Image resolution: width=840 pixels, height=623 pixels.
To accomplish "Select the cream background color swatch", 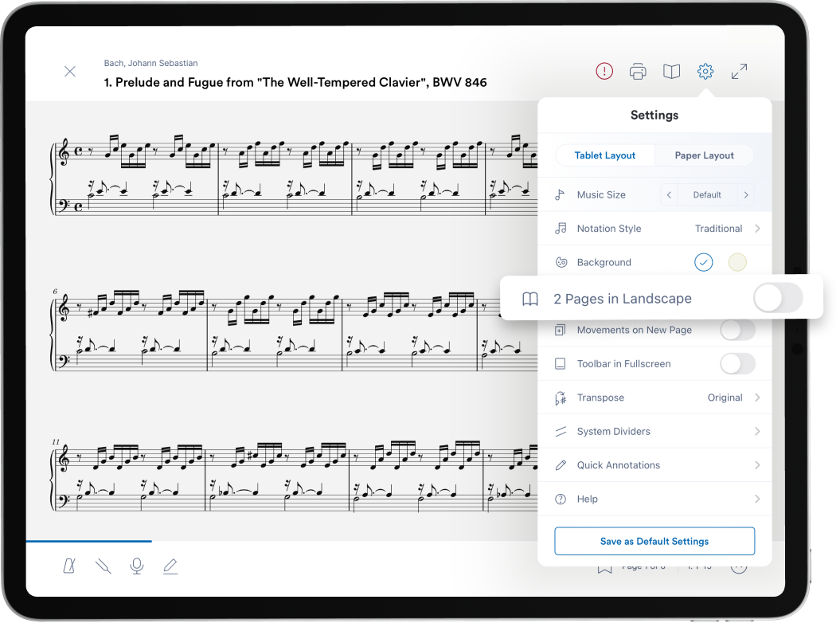I will click(737, 262).
